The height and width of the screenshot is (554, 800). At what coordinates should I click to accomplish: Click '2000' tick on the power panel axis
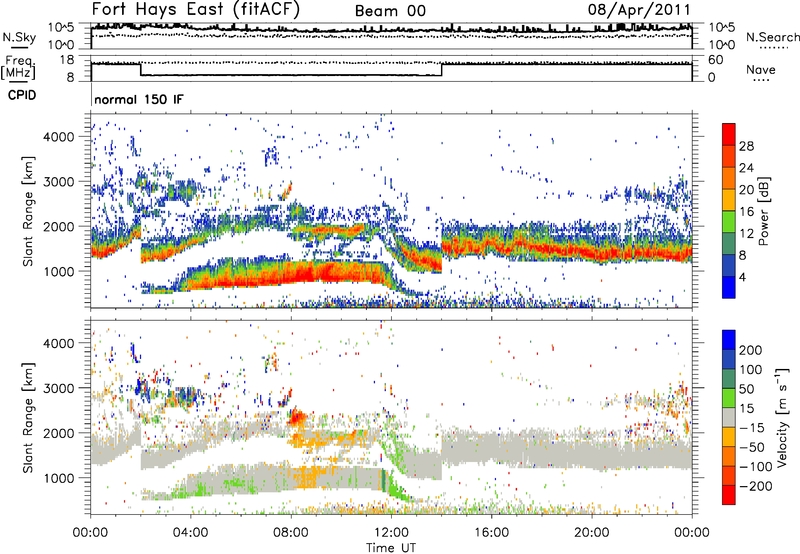pos(58,226)
